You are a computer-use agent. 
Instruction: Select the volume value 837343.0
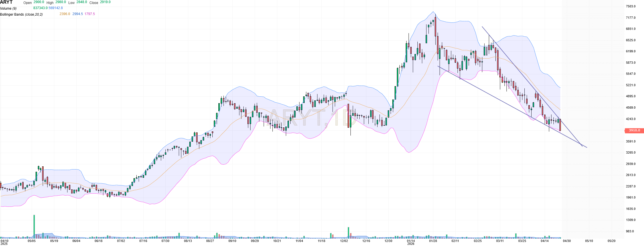click(40, 8)
